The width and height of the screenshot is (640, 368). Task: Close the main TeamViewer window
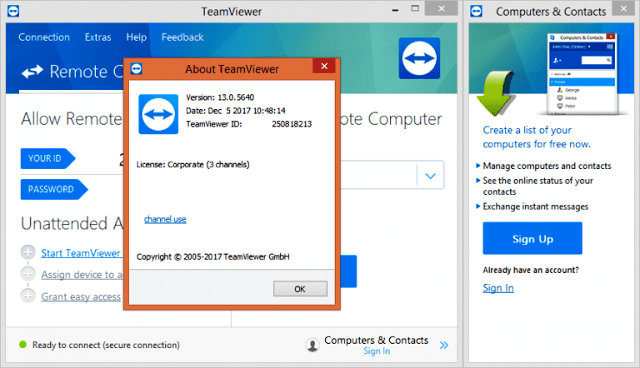pyautogui.click(x=441, y=8)
